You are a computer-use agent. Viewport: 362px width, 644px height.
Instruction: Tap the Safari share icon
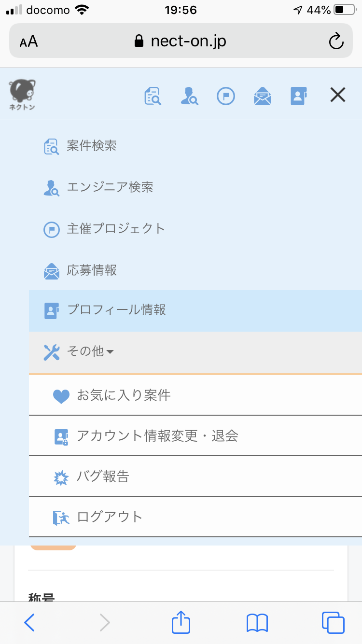point(181,622)
